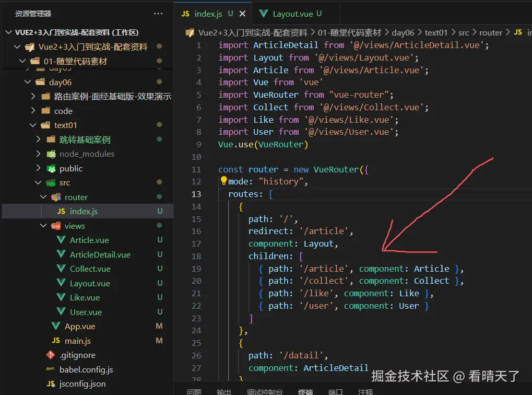The image size is (532, 395).
Task: Close the index.js editor tab
Action: [242, 14]
